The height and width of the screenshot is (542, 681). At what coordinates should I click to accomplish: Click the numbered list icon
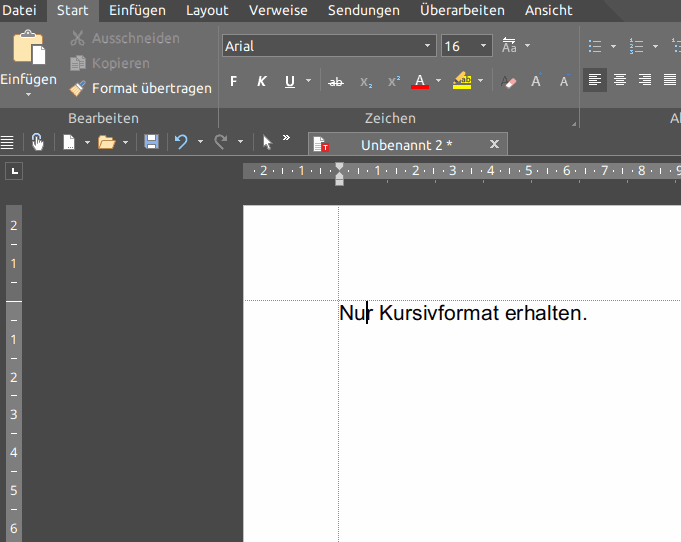pos(636,46)
